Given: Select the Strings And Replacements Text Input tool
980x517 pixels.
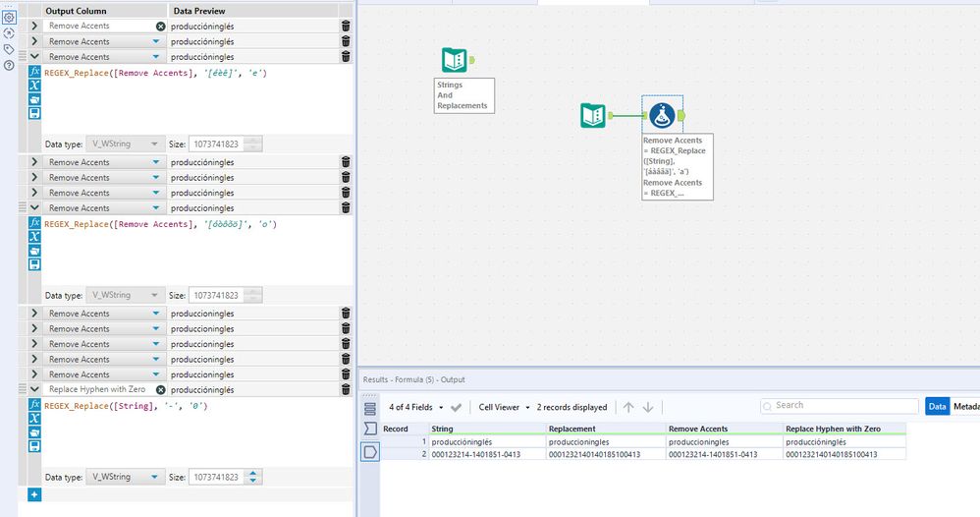Looking at the screenshot, I should pyautogui.click(x=455, y=60).
